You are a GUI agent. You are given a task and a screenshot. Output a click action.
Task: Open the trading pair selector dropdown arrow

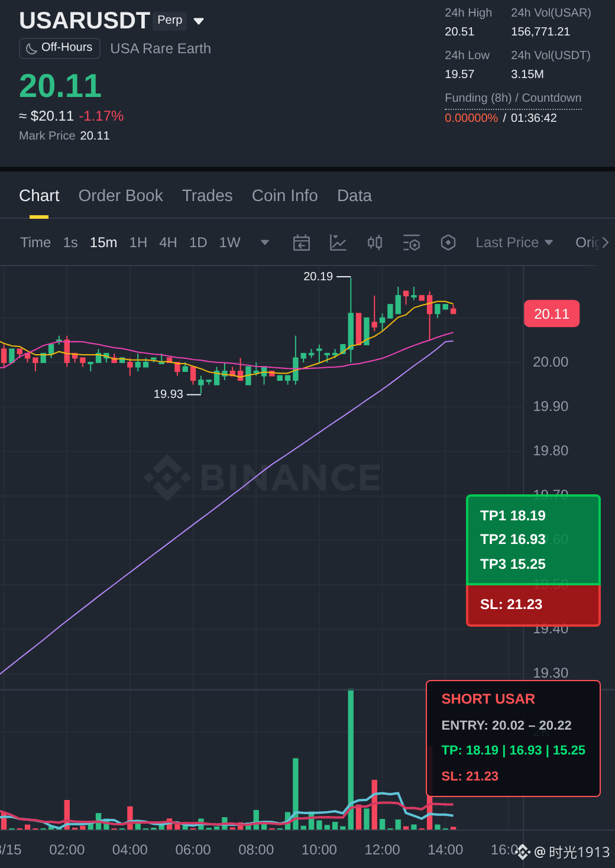(x=199, y=21)
